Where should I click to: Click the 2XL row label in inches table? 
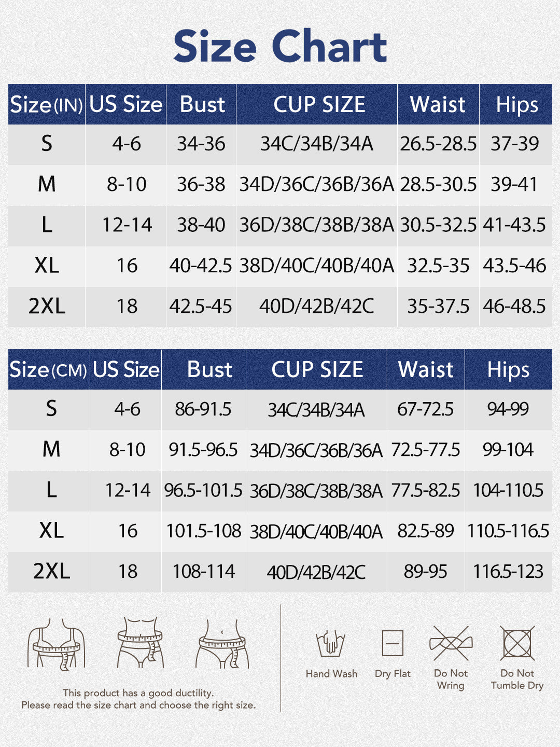[x=47, y=306]
